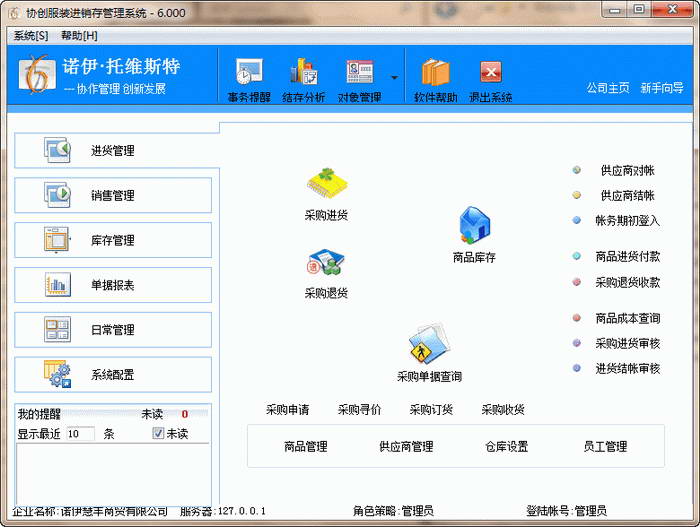The width and height of the screenshot is (700, 527).
Task: Select the 进货管理 sidebar tab
Action: click(x=113, y=151)
